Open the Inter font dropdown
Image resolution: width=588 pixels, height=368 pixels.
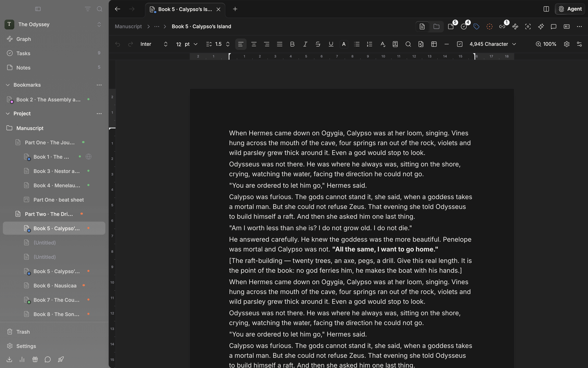(x=154, y=44)
